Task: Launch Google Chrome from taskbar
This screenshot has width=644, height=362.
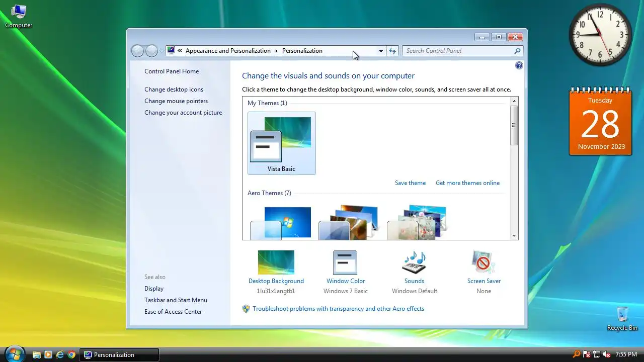Action: click(x=71, y=354)
